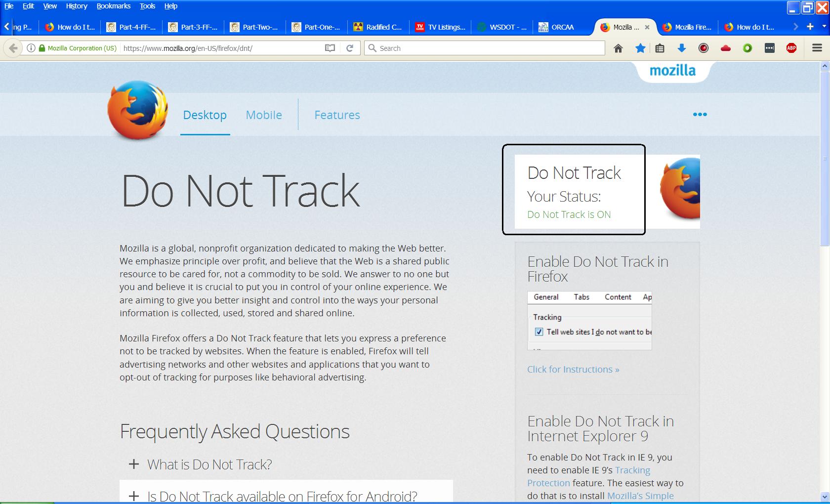Go to the Home page icon
This screenshot has height=504, width=830.
[618, 48]
